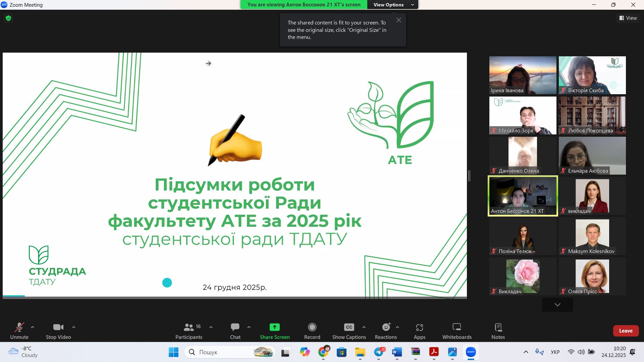Viewport: 644px width, 362px height.
Task: Unmute the microphone
Action: 19,331
